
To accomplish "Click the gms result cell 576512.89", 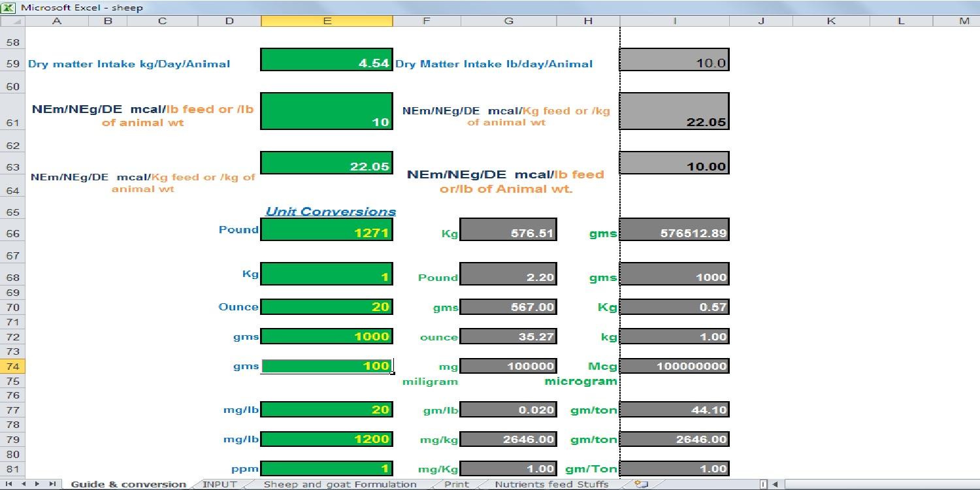I will pyautogui.click(x=674, y=229).
